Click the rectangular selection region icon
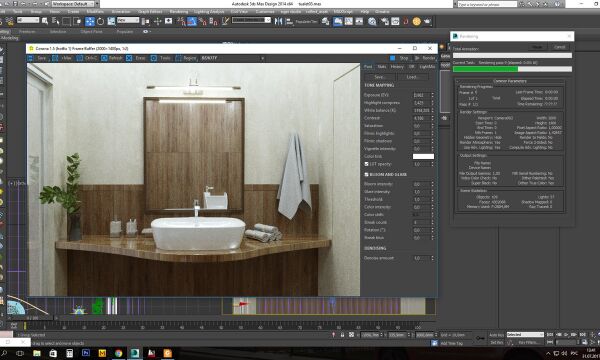600x360 pixels. [x=66, y=21]
